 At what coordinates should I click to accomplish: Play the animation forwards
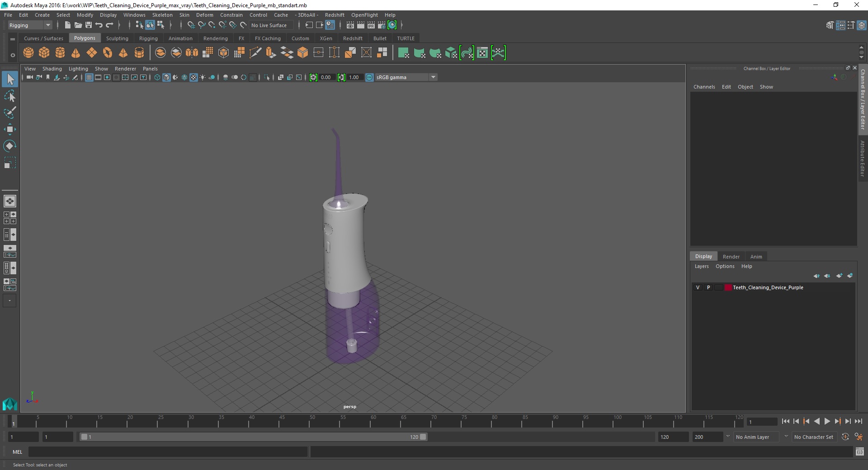827,421
